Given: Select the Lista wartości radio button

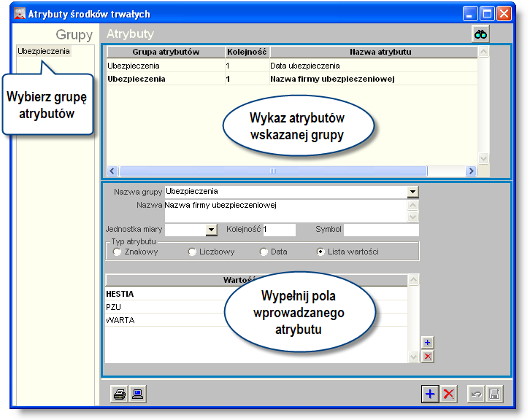Looking at the screenshot, I should click(x=320, y=252).
